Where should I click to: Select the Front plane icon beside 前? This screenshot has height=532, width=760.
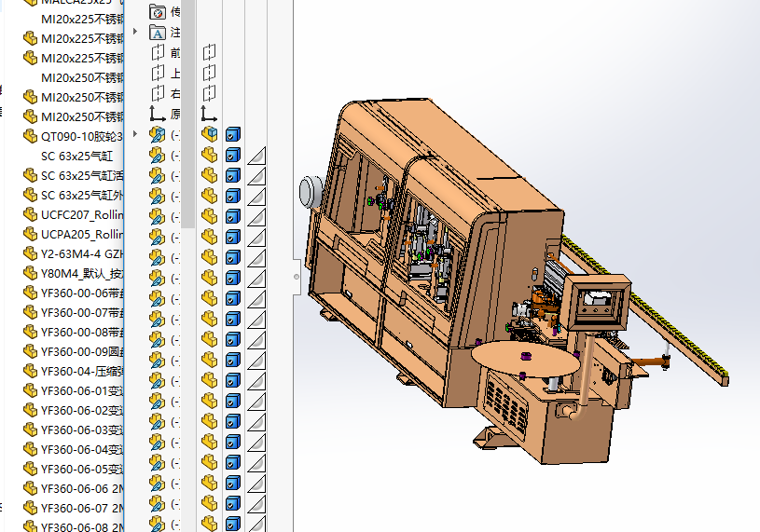click(x=158, y=52)
